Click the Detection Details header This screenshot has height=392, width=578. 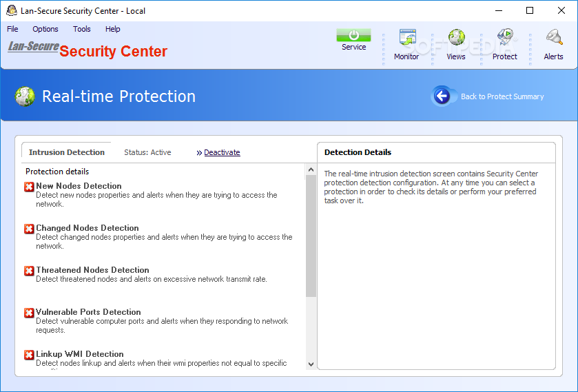(x=358, y=152)
